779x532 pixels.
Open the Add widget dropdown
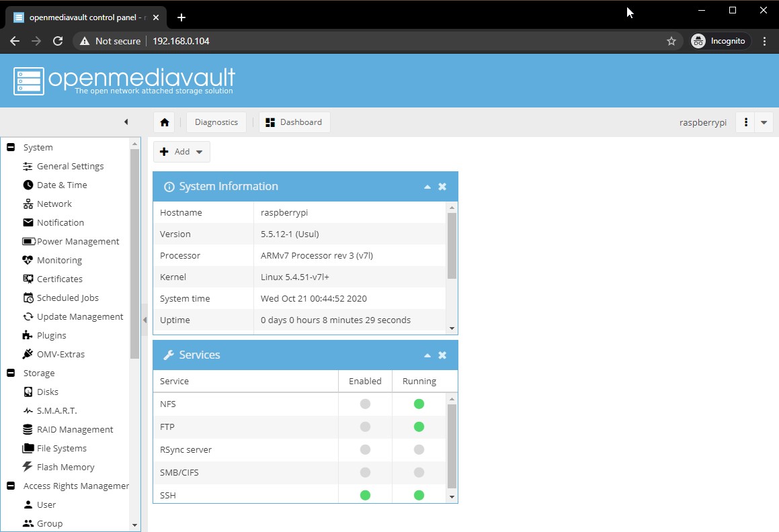pos(181,152)
